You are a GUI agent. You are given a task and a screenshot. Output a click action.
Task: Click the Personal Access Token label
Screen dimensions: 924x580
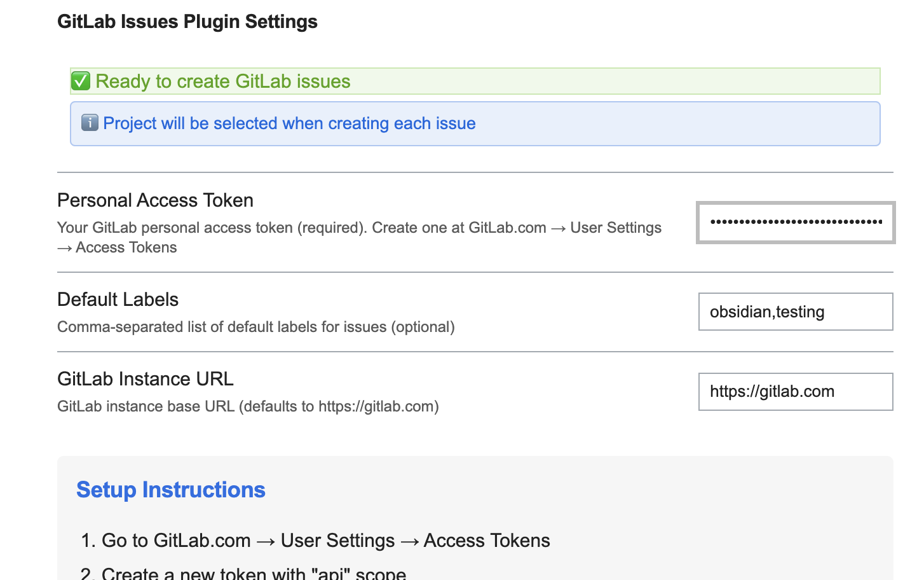click(155, 200)
